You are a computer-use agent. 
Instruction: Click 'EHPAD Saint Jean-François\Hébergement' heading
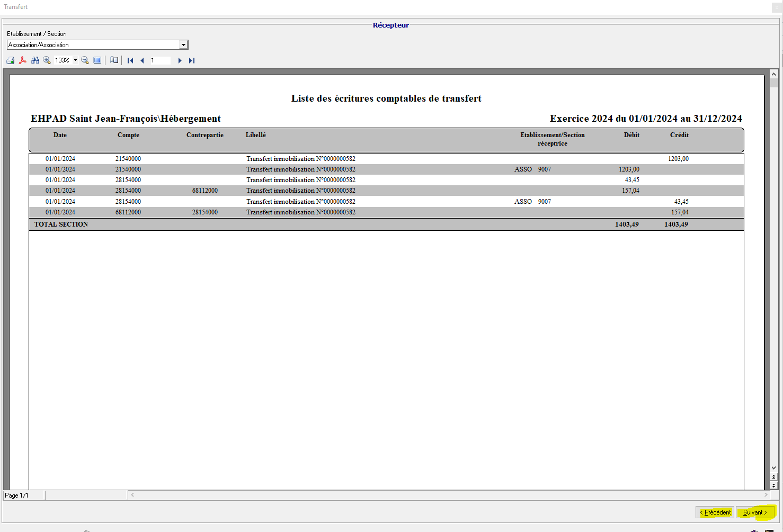tap(126, 119)
